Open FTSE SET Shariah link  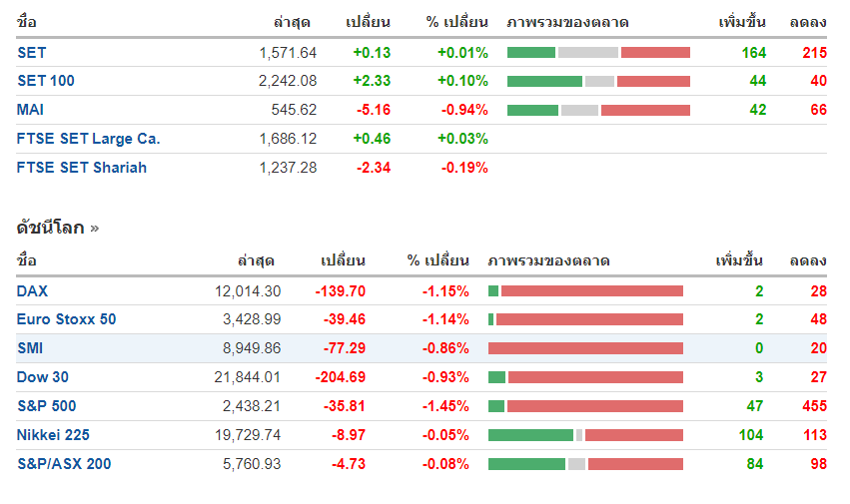[x=82, y=168]
